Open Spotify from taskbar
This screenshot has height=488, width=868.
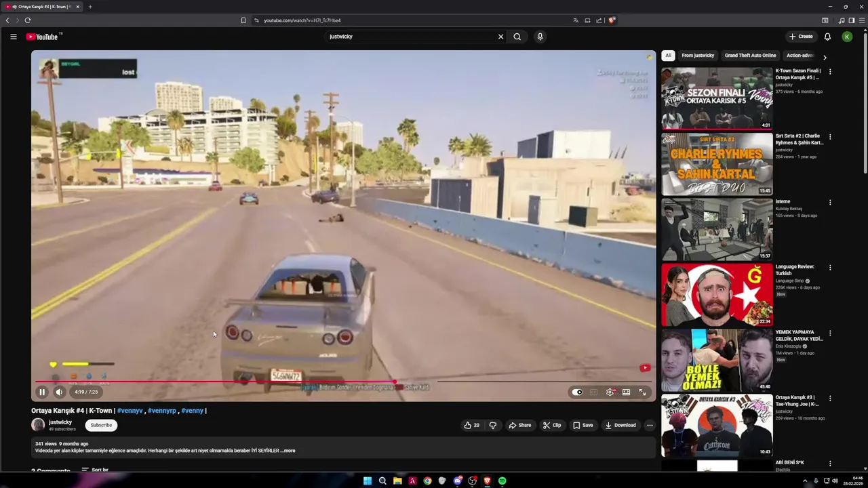coord(502,481)
